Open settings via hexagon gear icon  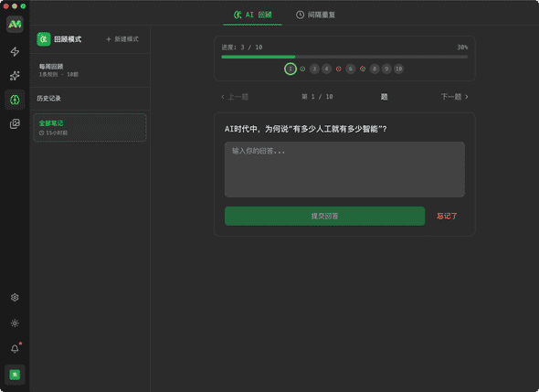click(x=15, y=298)
